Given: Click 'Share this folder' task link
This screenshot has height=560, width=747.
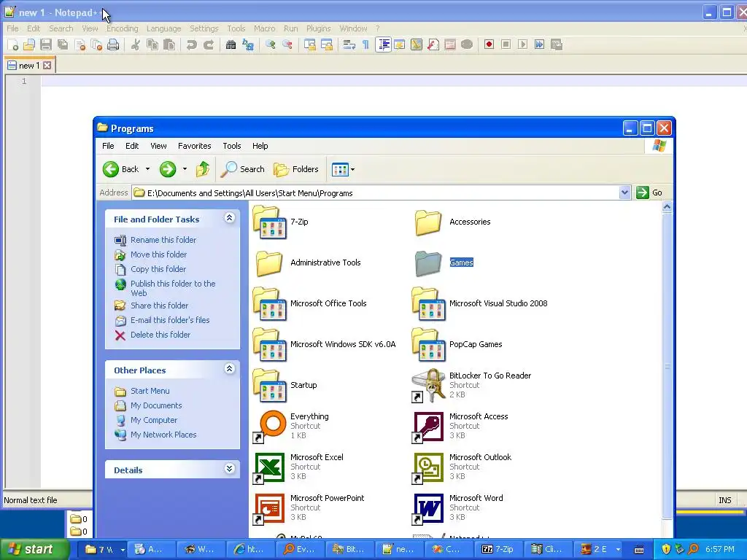Looking at the screenshot, I should tap(160, 306).
